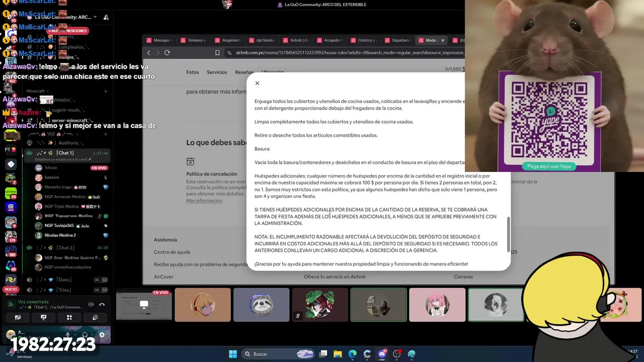Open the EN VIVO screen share thumbnail

[x=144, y=305]
